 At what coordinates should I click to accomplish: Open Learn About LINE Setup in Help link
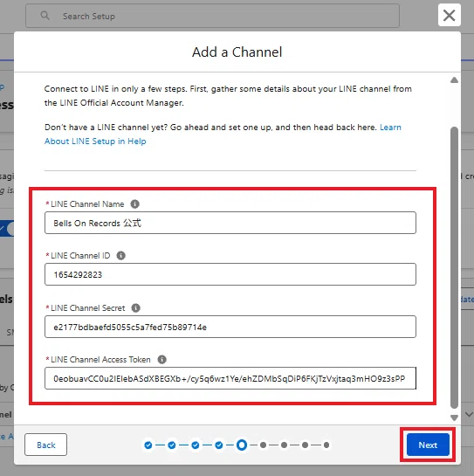click(95, 141)
